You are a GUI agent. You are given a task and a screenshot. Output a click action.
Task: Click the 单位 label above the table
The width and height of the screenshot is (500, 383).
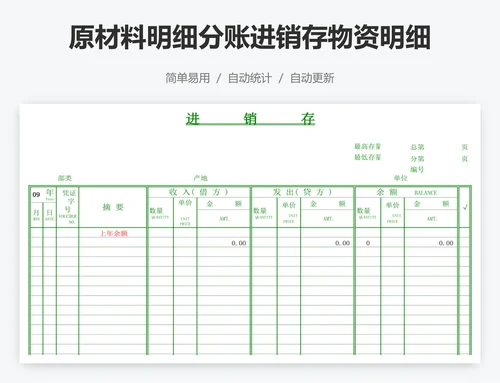click(401, 178)
